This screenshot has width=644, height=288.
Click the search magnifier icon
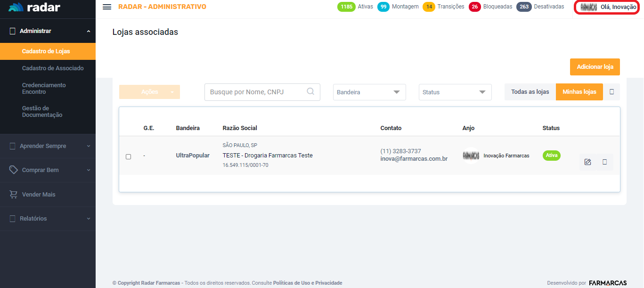310,92
